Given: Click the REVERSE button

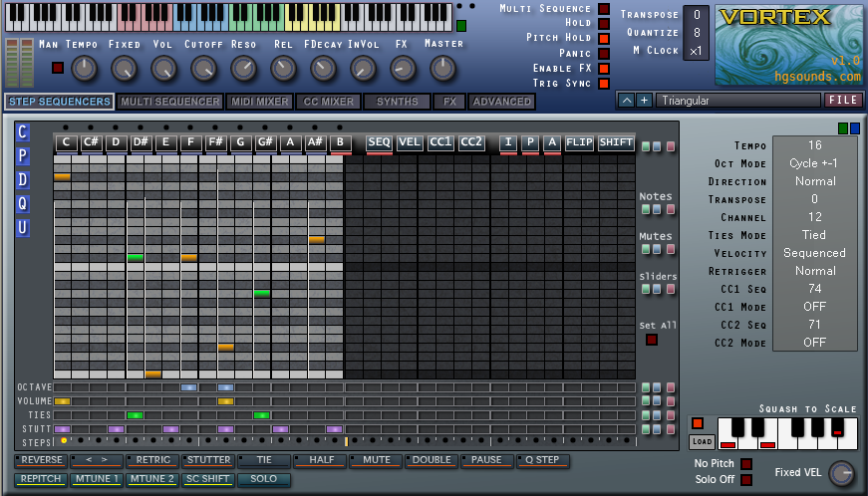Looking at the screenshot, I should point(41,460).
